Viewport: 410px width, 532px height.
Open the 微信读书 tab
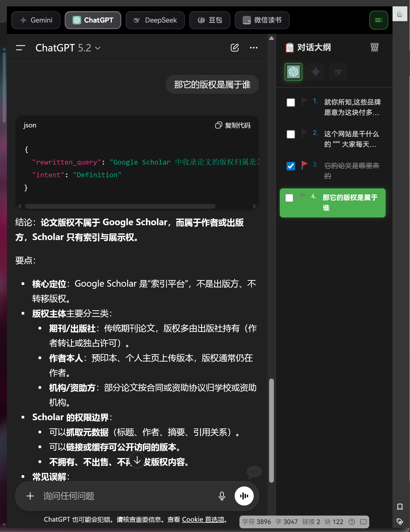(x=262, y=20)
